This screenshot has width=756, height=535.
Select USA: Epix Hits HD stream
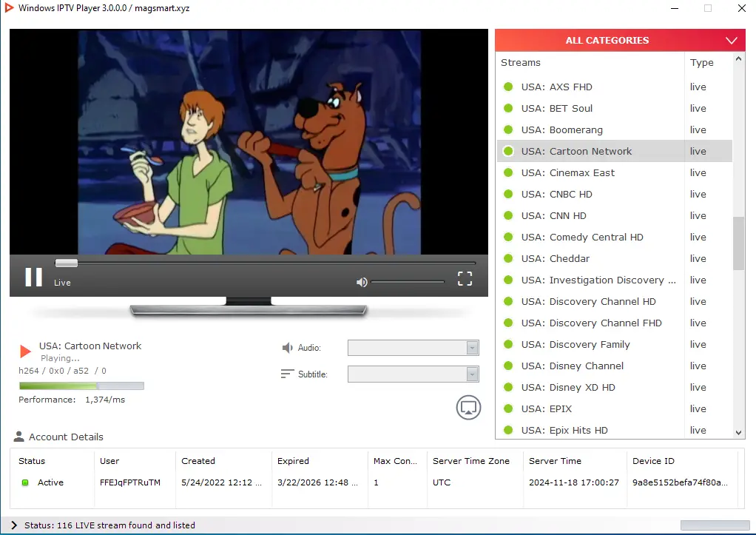pyautogui.click(x=614, y=430)
